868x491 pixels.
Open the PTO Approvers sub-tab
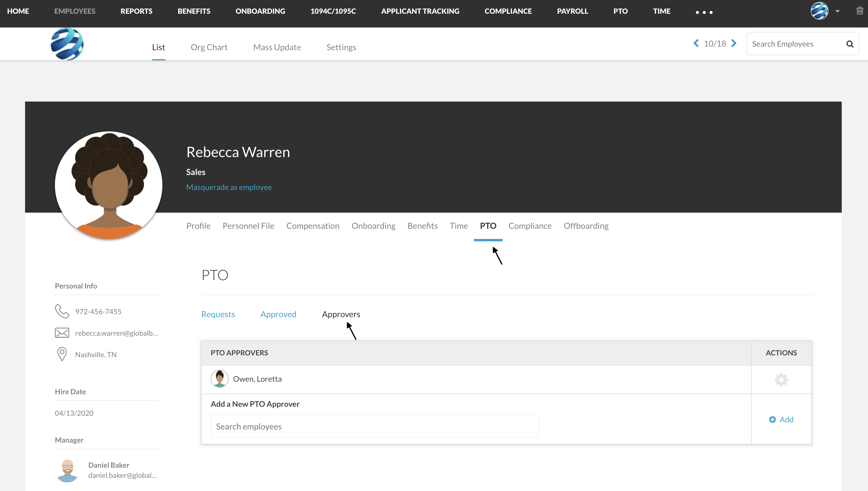click(x=341, y=314)
